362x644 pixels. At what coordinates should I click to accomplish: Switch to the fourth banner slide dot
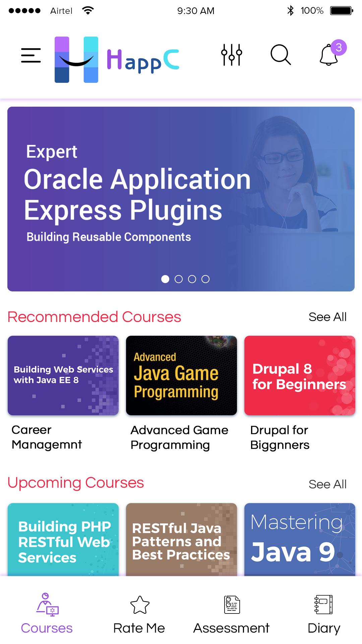205,279
